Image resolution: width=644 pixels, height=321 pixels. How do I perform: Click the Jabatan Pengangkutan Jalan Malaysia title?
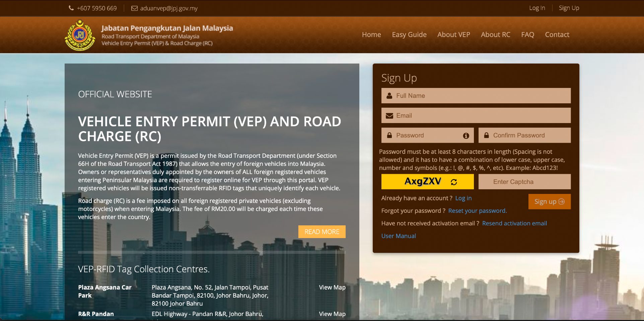pyautogui.click(x=167, y=28)
